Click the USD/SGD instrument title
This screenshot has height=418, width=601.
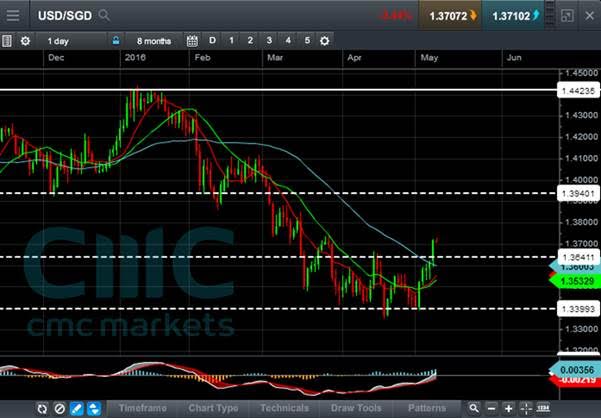(x=65, y=16)
